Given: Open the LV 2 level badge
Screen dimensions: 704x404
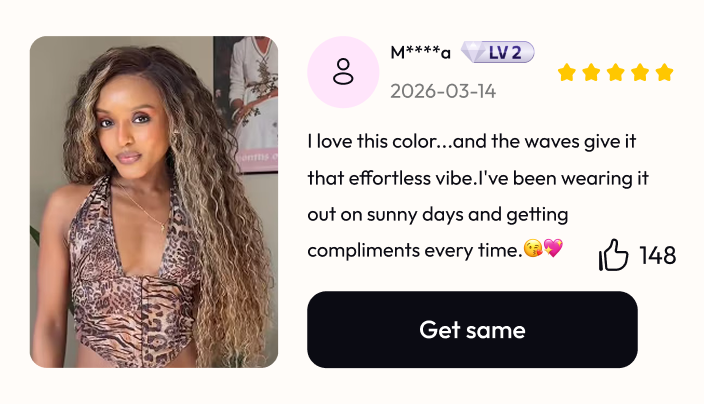Looking at the screenshot, I should point(498,52).
